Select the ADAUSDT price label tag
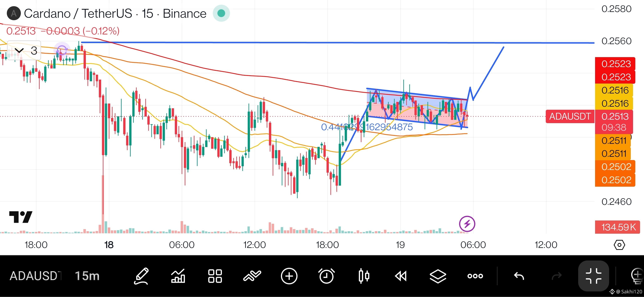This screenshot has width=644, height=297. pyautogui.click(x=570, y=116)
